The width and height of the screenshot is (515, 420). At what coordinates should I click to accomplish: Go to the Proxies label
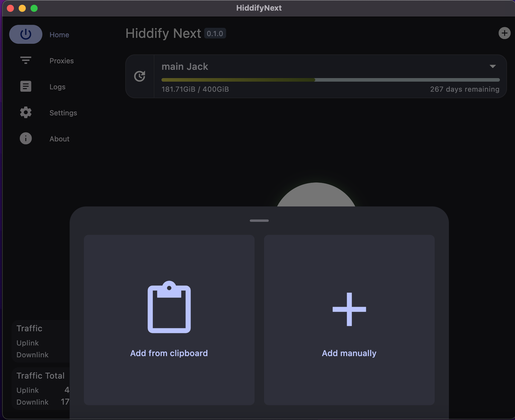[x=61, y=61]
